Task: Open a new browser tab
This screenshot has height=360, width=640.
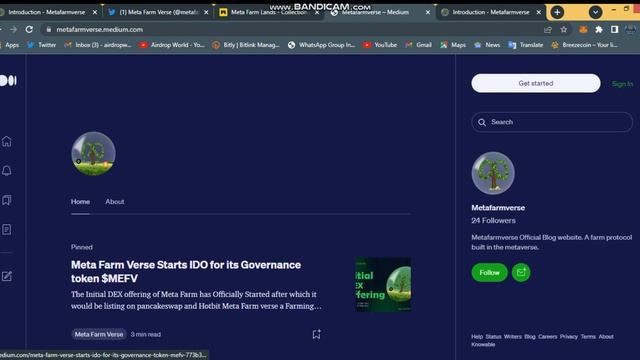Action: (x=557, y=12)
